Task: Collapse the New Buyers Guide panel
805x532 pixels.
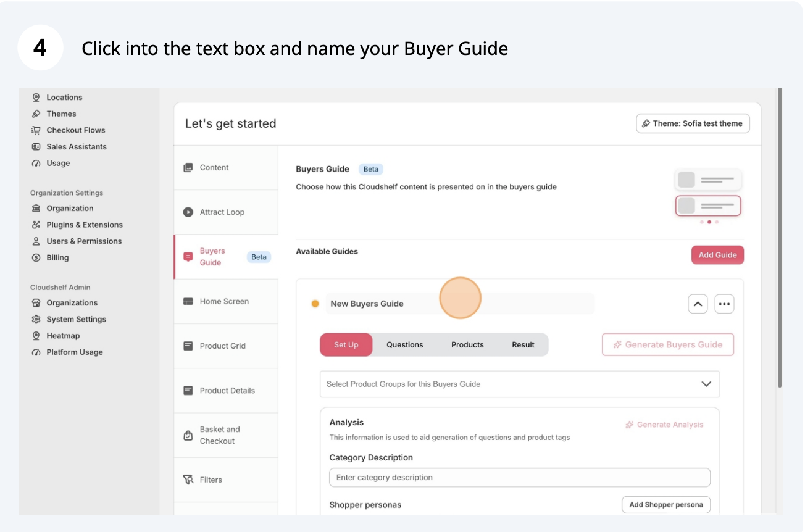Action: point(698,304)
